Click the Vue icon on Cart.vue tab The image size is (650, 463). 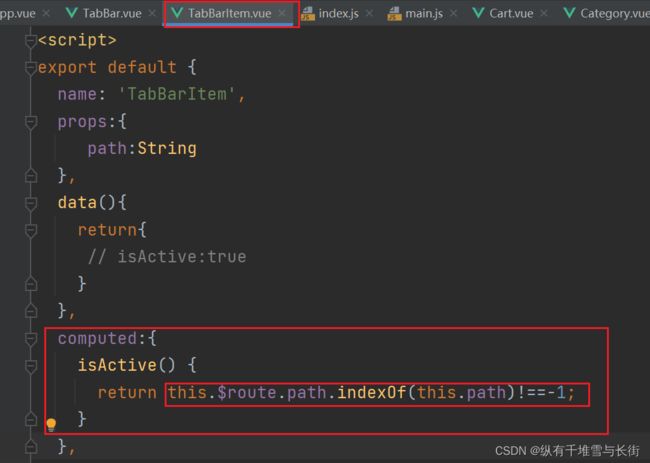point(478,13)
